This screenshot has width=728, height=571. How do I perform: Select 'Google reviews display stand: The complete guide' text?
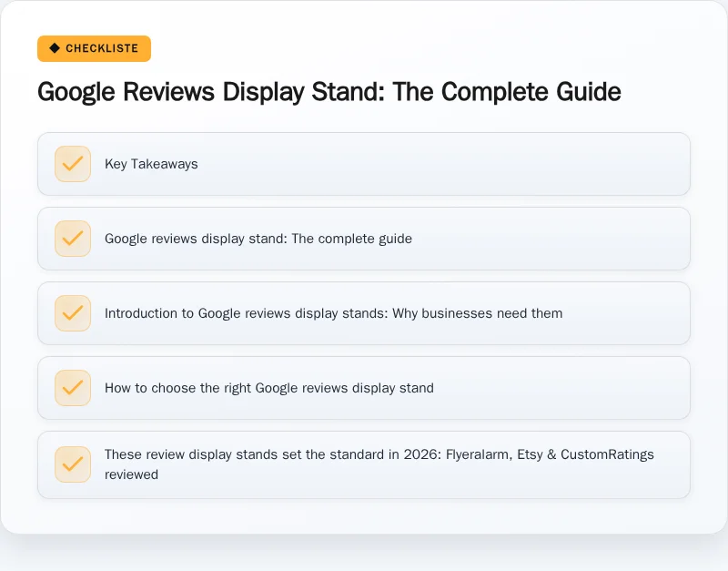pos(258,239)
